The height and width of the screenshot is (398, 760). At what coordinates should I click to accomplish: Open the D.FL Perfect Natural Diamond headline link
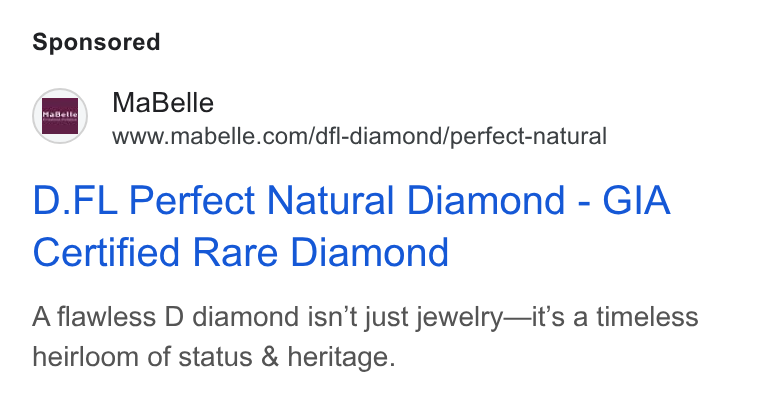(351, 226)
